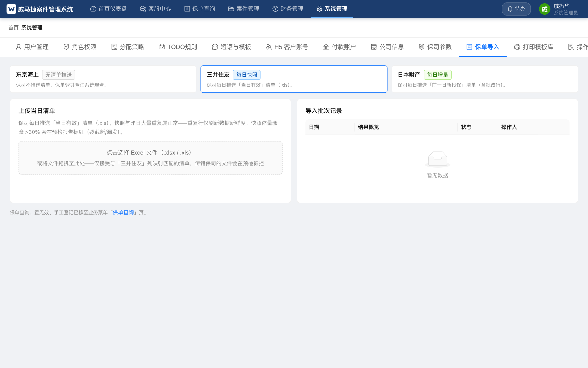The width and height of the screenshot is (588, 368).
Task: Switch to the 用户管理 tab
Action: click(x=32, y=47)
